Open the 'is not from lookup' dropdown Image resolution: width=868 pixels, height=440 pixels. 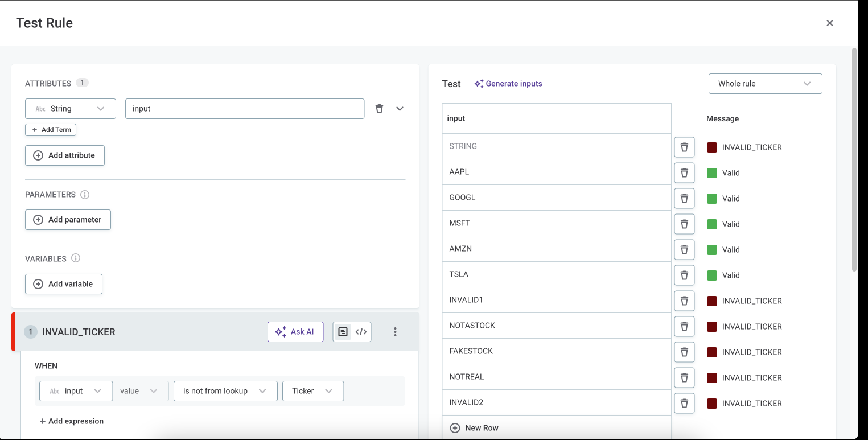[x=225, y=391]
